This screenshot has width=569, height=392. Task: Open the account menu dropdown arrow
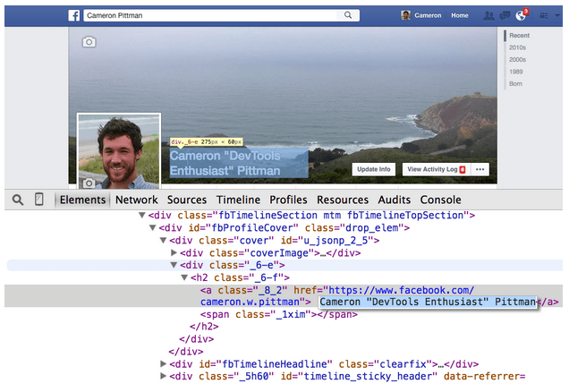(x=557, y=15)
